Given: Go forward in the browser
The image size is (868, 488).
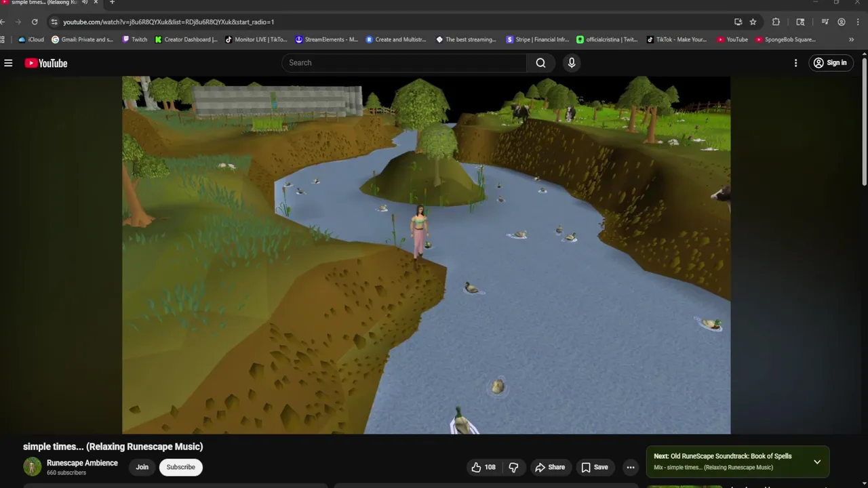Looking at the screenshot, I should pyautogui.click(x=18, y=22).
